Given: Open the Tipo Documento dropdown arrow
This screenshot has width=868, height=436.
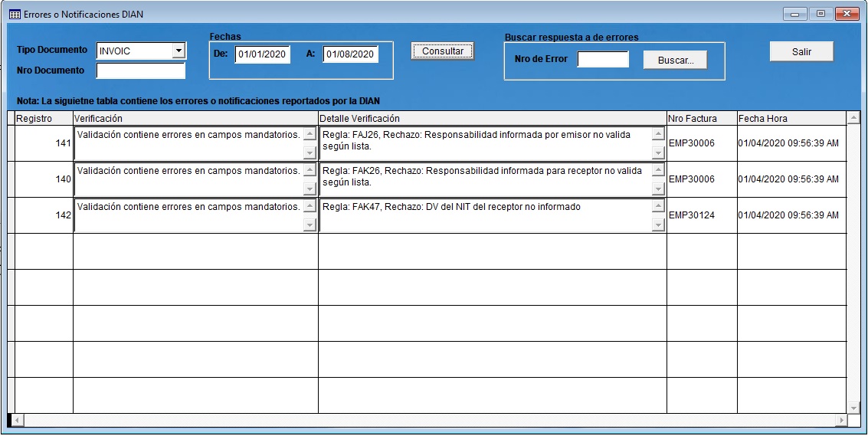Looking at the screenshot, I should pyautogui.click(x=179, y=51).
